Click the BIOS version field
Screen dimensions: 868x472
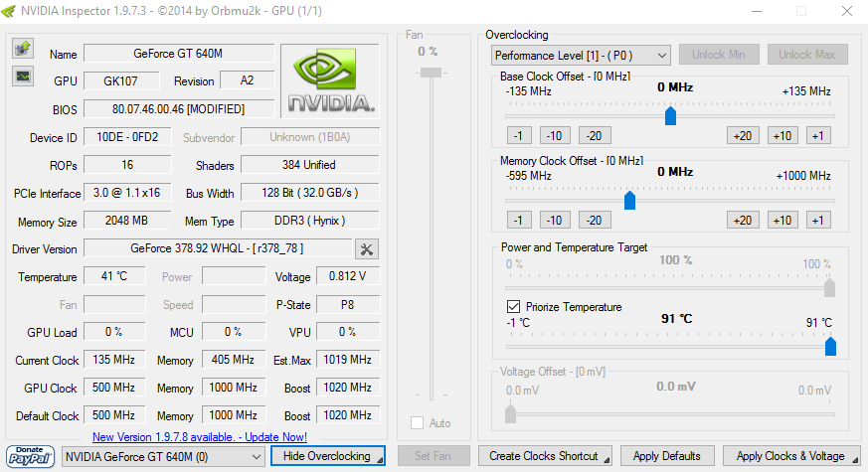[x=179, y=109]
